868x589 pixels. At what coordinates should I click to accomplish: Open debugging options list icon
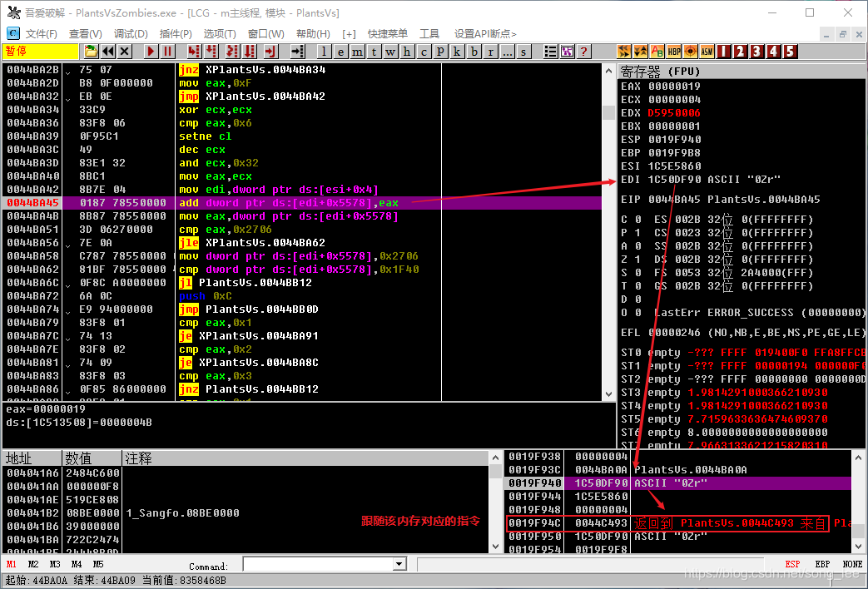[550, 52]
